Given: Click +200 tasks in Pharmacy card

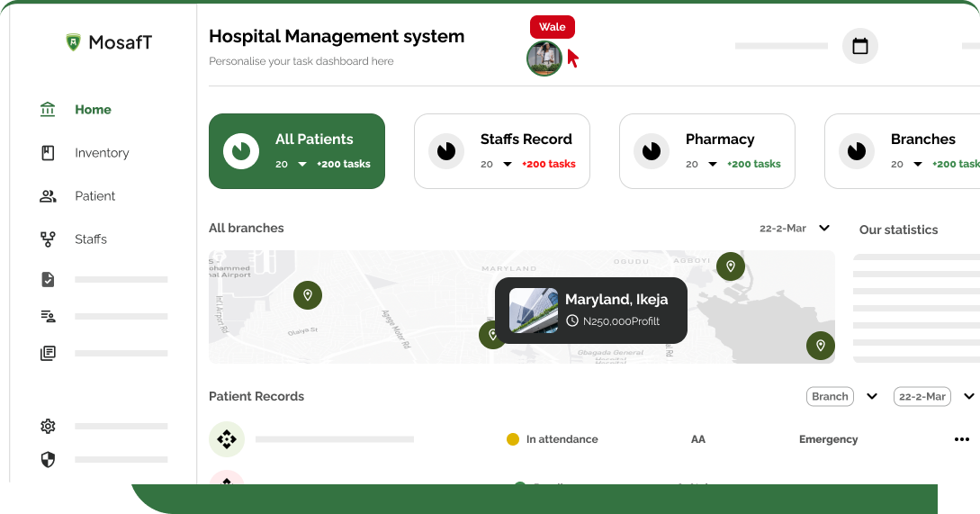Looking at the screenshot, I should [754, 164].
